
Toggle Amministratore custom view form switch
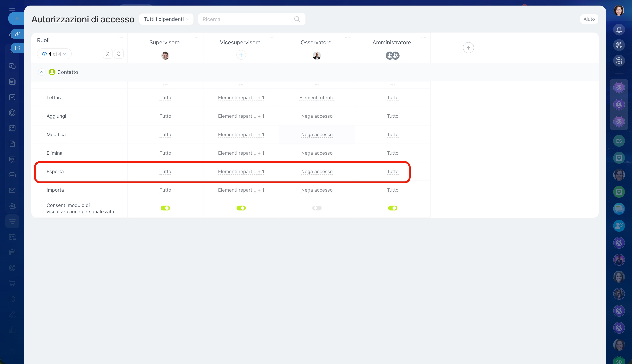click(x=393, y=208)
